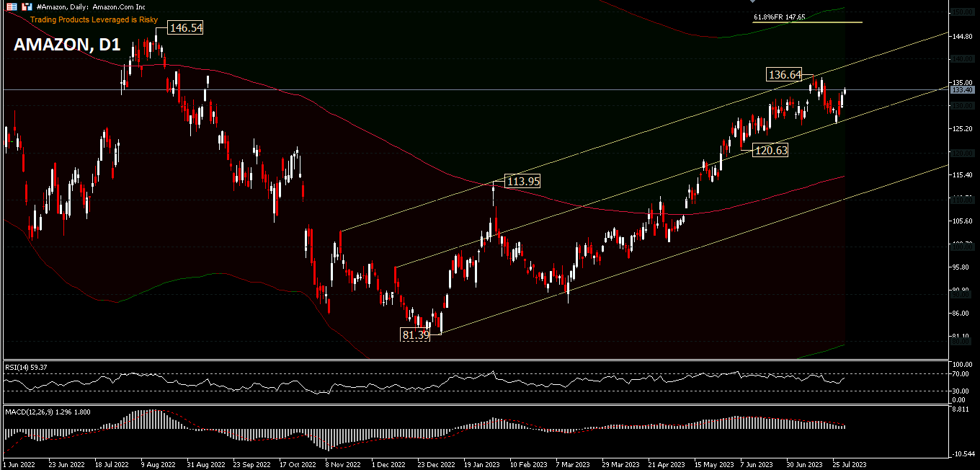Click the Depth of Market icon
This screenshot has height=470, width=980.
pyautogui.click(x=27, y=6)
